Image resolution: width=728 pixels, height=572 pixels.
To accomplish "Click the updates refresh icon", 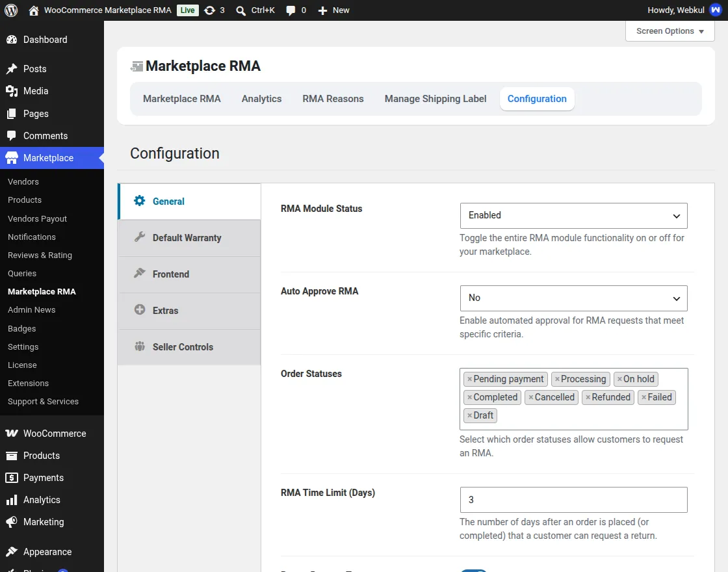I will [210, 10].
